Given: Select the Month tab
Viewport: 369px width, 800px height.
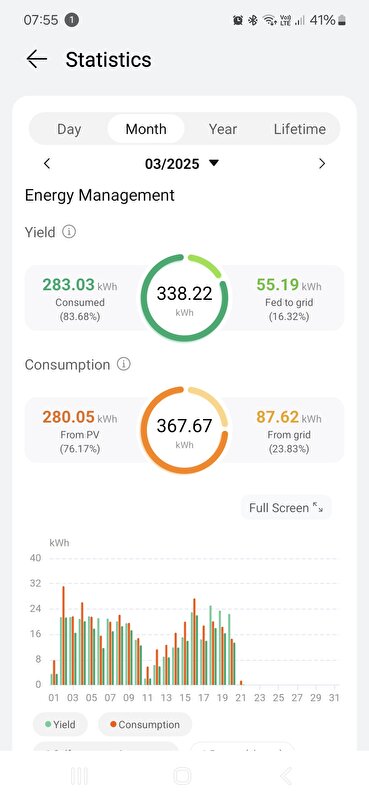Looking at the screenshot, I should click(x=146, y=129).
